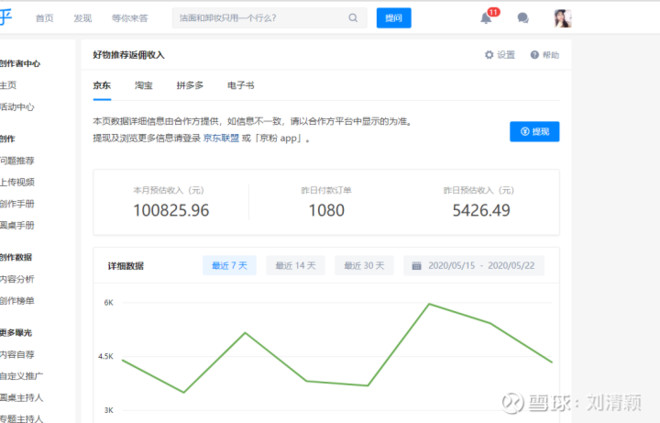Image resolution: width=660 pixels, height=423 pixels.
Task: Open the private messages icon
Action: coord(522,18)
